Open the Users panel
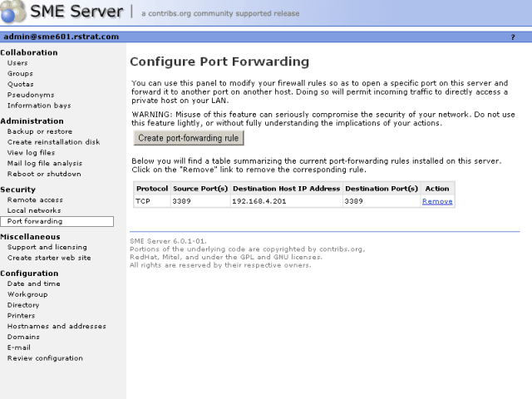This screenshot has height=399, width=532. click(x=17, y=63)
